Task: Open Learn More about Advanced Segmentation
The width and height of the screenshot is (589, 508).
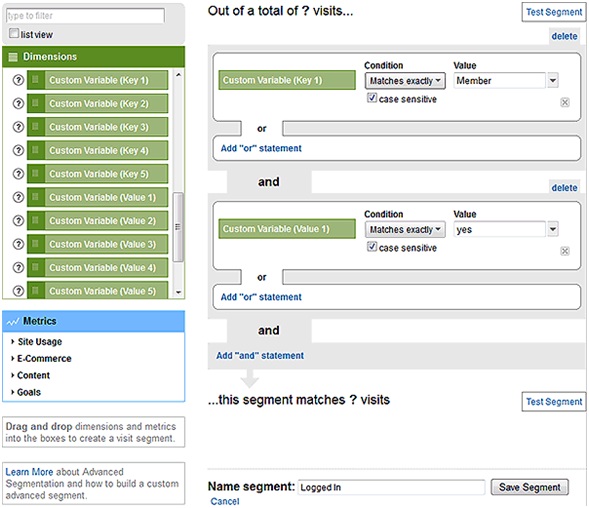Action: pyautogui.click(x=29, y=472)
